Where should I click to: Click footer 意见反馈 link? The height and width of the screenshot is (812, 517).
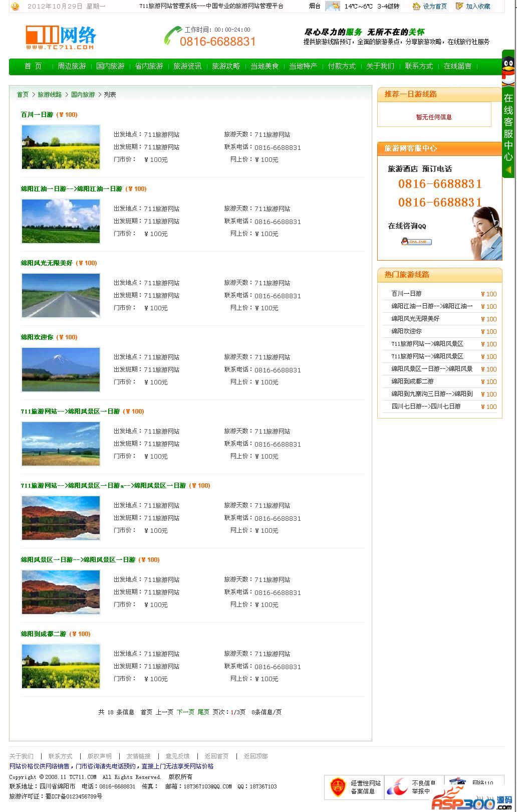pyautogui.click(x=177, y=756)
